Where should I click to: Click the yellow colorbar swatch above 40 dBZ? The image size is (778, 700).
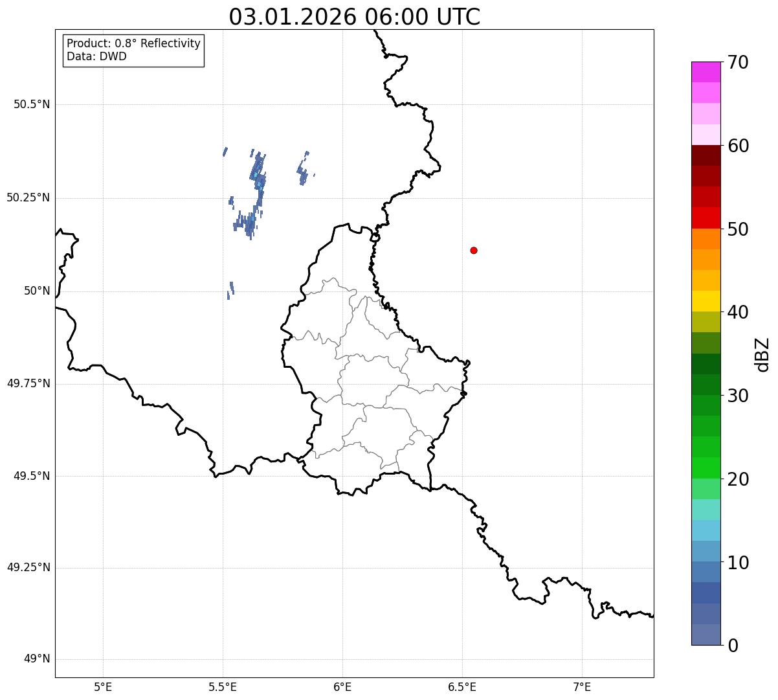coord(706,301)
